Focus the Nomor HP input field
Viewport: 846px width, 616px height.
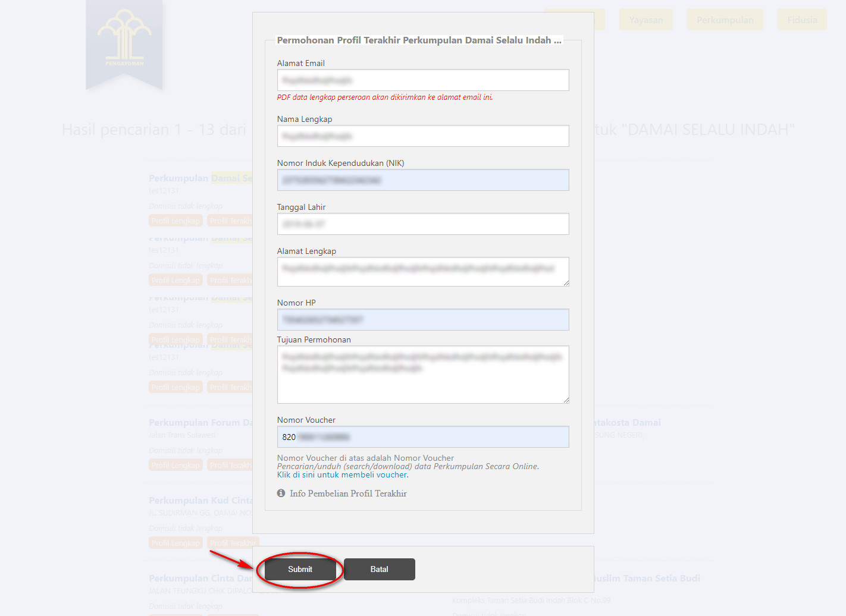[422, 320]
